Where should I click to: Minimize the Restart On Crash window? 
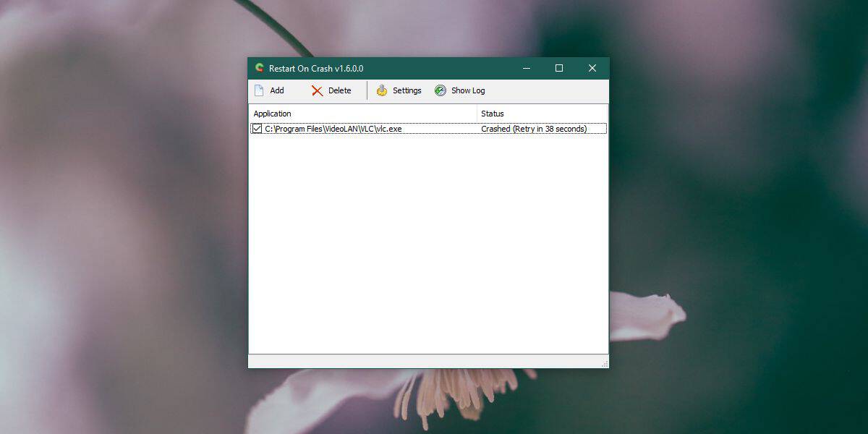point(526,68)
